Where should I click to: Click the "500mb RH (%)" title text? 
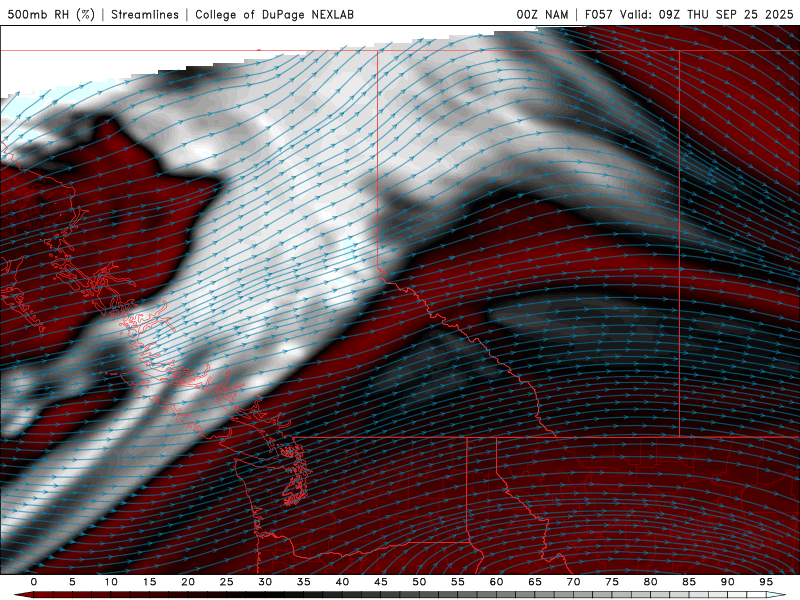51,14
